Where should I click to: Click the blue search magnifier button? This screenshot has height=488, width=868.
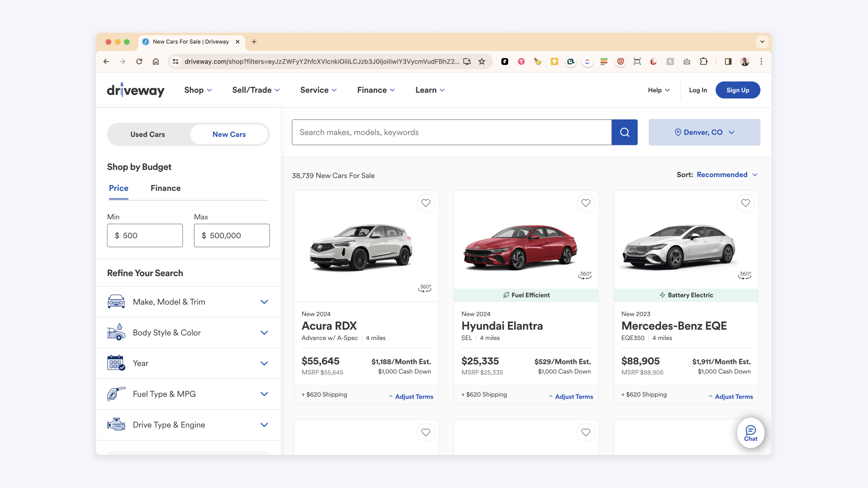(x=624, y=132)
